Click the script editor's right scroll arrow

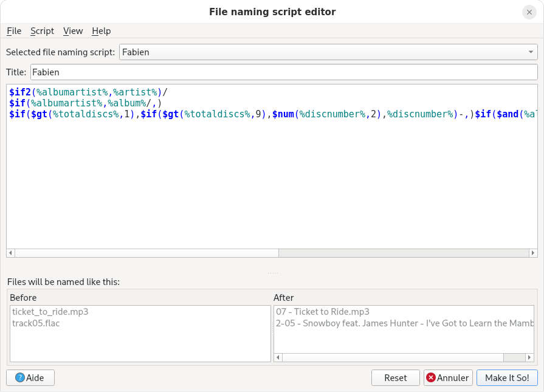[533, 253]
